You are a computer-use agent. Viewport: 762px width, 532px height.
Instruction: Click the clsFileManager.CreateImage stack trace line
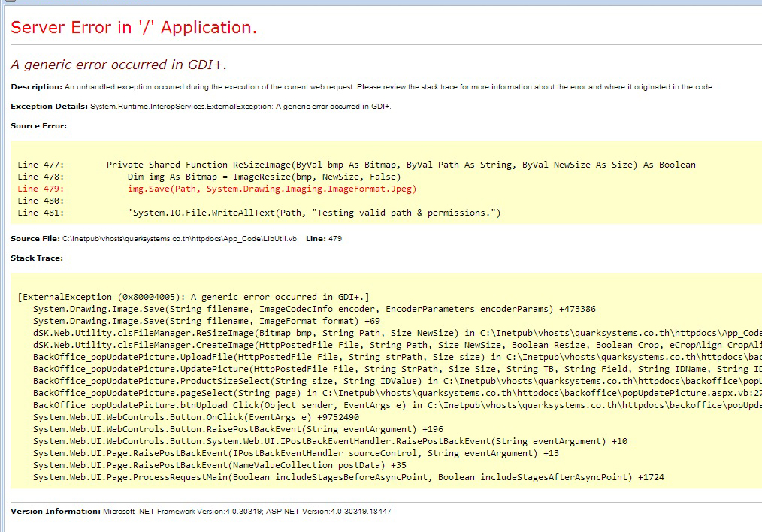click(391, 345)
